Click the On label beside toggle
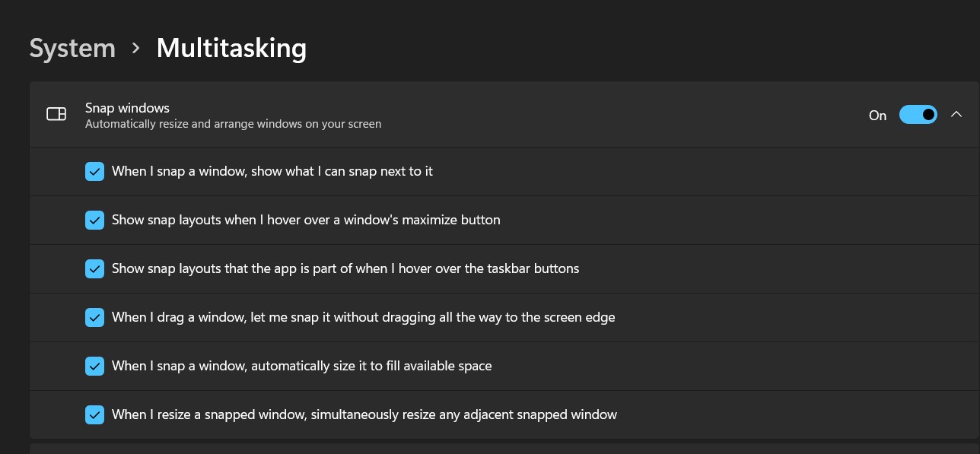The height and width of the screenshot is (454, 980). (877, 115)
